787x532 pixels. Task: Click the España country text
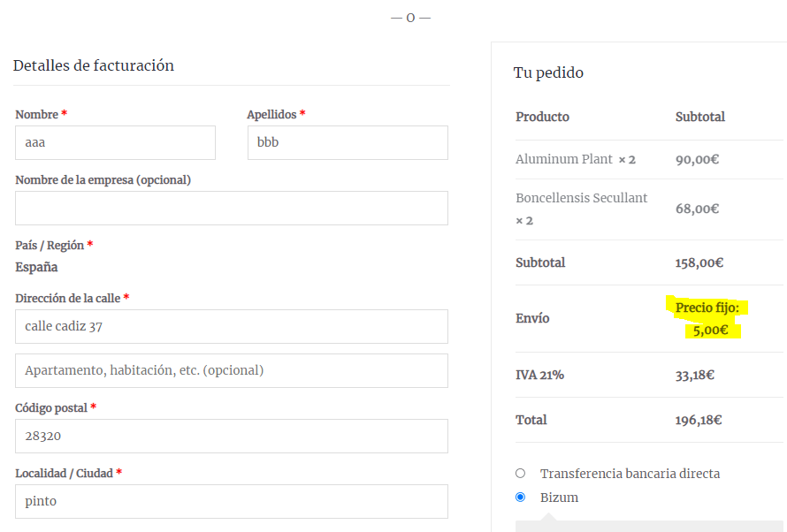click(x=36, y=267)
